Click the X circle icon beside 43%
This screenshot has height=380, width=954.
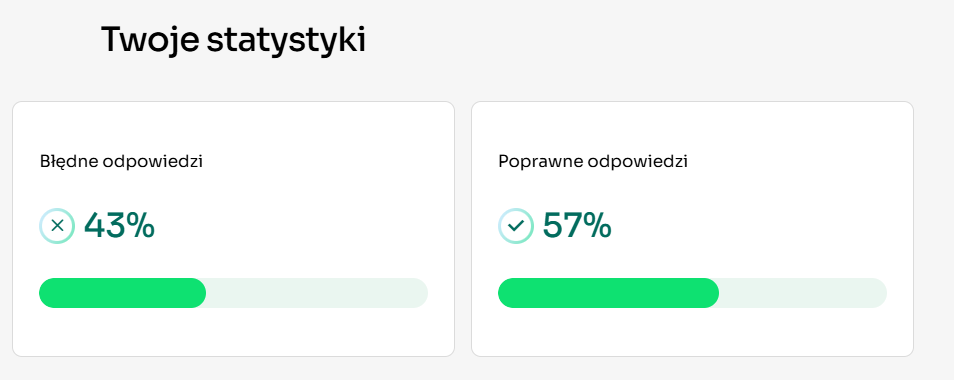pyautogui.click(x=57, y=226)
